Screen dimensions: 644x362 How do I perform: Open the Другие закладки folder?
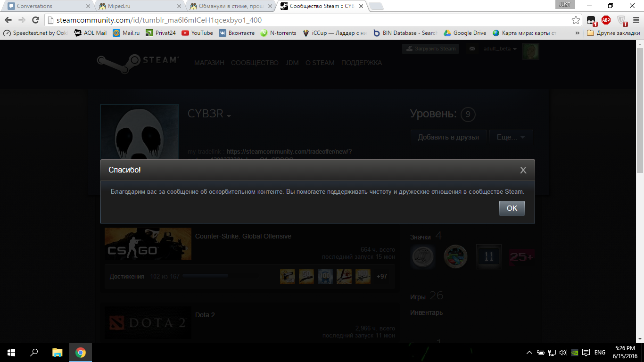coord(614,33)
